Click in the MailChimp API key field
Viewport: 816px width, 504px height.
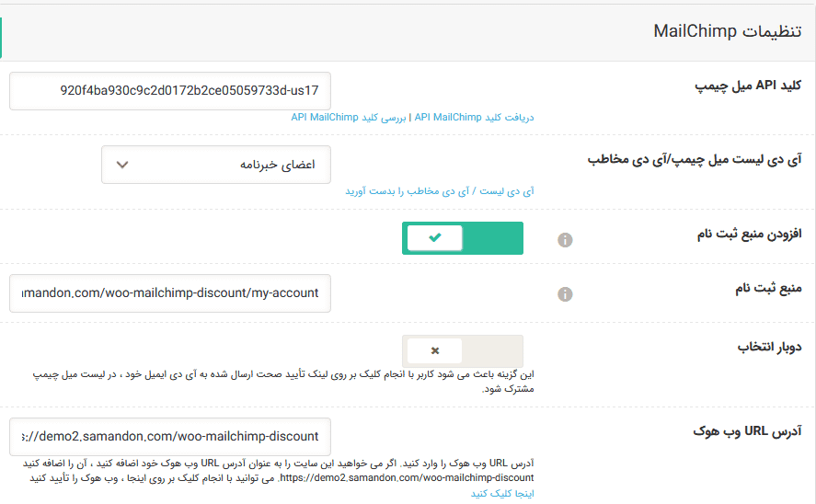(x=169, y=90)
